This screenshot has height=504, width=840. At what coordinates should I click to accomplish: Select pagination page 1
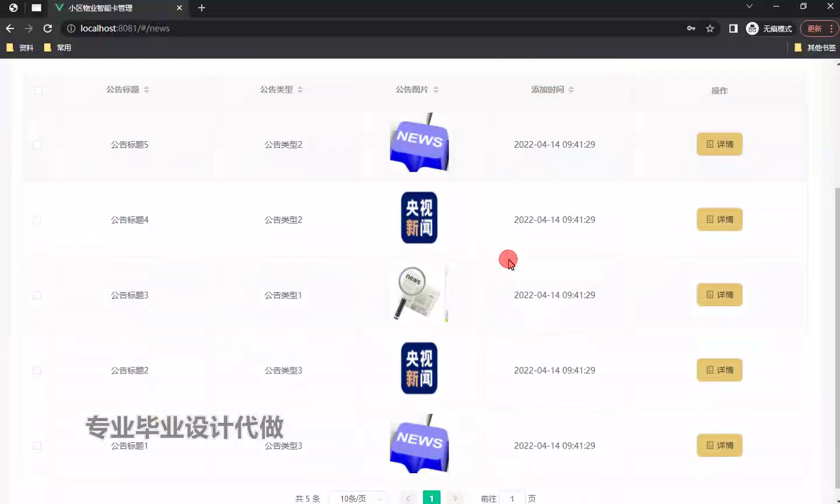[x=432, y=498]
